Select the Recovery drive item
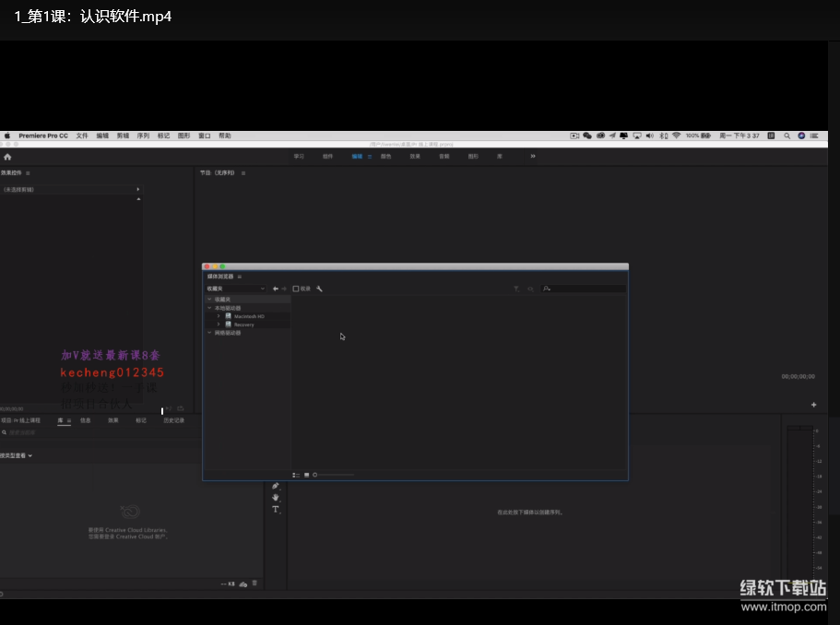Image resolution: width=840 pixels, height=625 pixels. [x=243, y=324]
